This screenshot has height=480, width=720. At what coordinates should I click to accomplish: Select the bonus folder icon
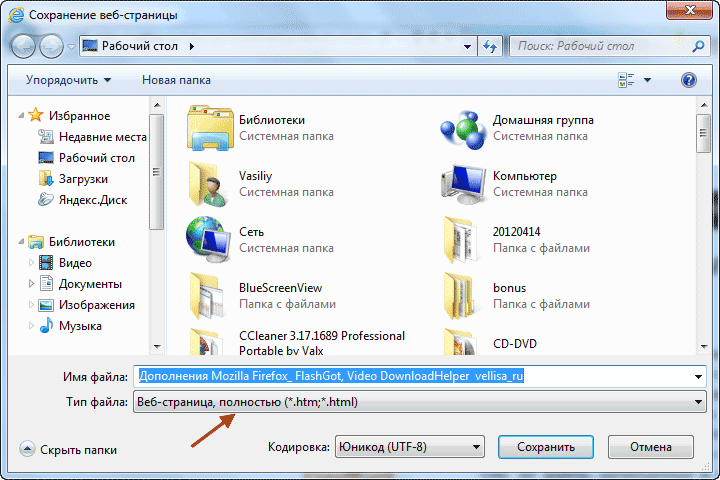click(459, 296)
